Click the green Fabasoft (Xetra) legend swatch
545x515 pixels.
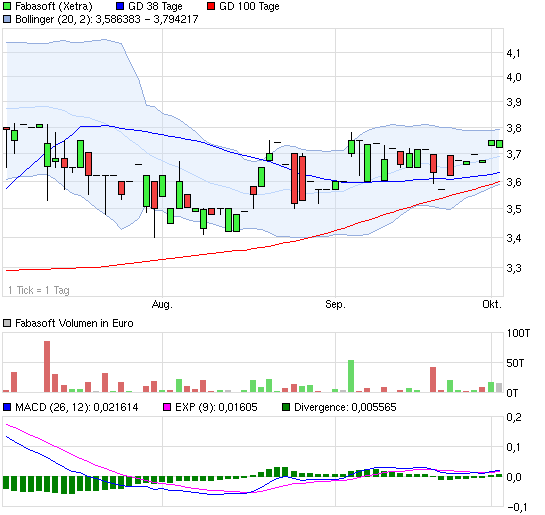(7, 6)
